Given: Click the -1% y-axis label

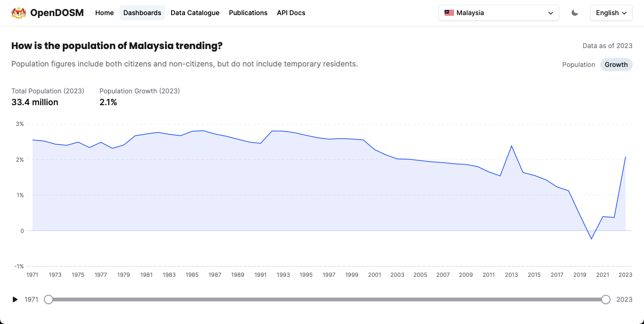Looking at the screenshot, I should click(x=18, y=266).
